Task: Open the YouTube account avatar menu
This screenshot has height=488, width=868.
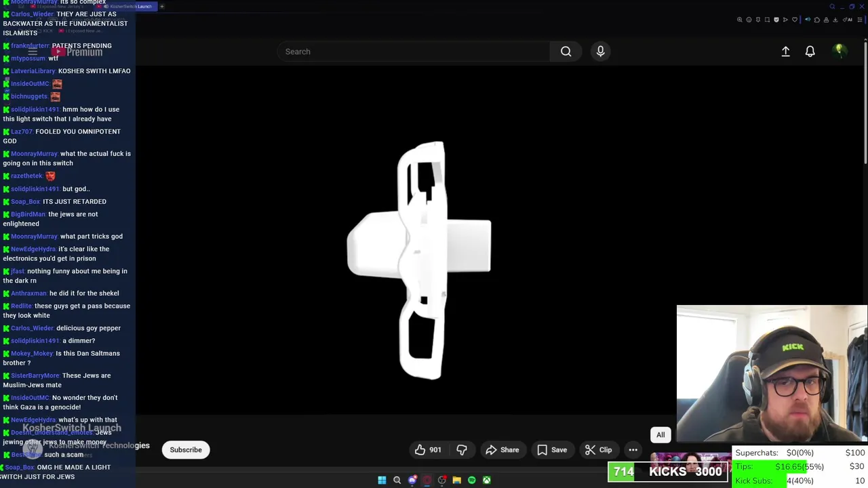Action: (840, 51)
